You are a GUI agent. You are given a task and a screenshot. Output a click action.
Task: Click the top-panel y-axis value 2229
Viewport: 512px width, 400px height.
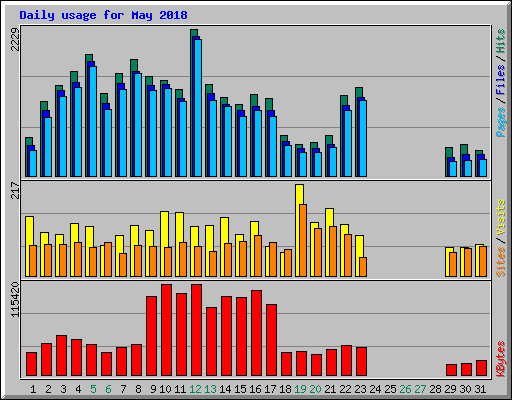(x=15, y=39)
